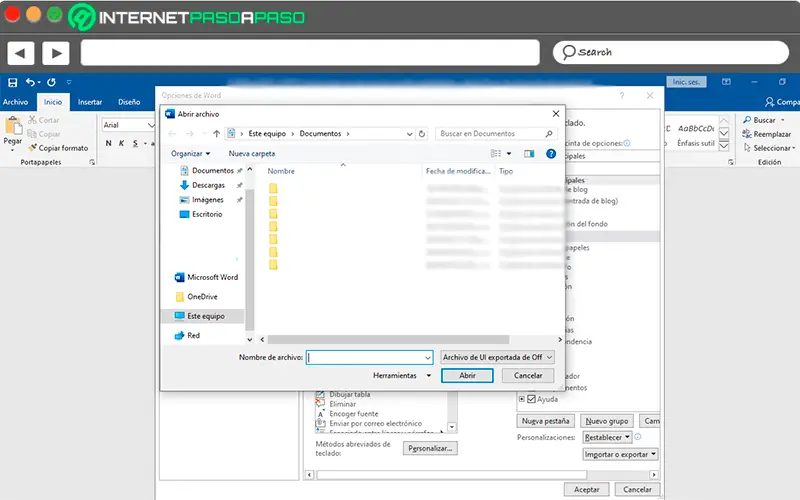Open the Arial font name dropdown
The width and height of the screenshot is (800, 500).
point(151,125)
